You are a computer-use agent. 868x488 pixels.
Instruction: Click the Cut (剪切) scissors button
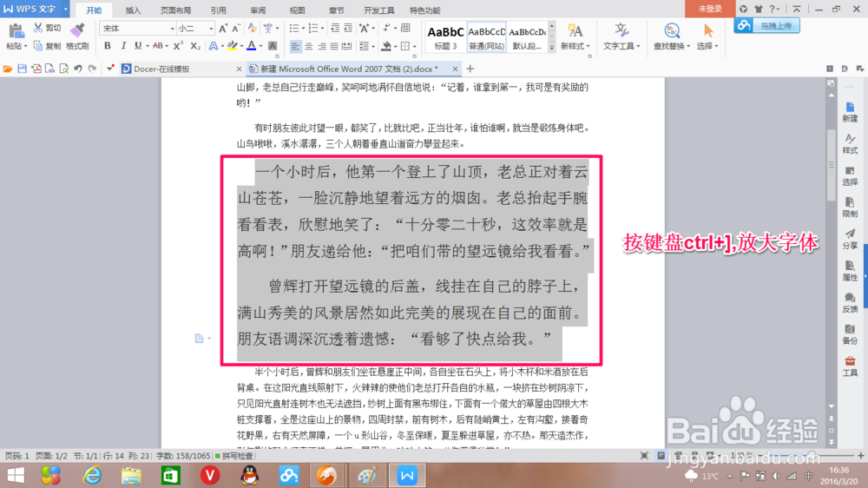(x=47, y=28)
